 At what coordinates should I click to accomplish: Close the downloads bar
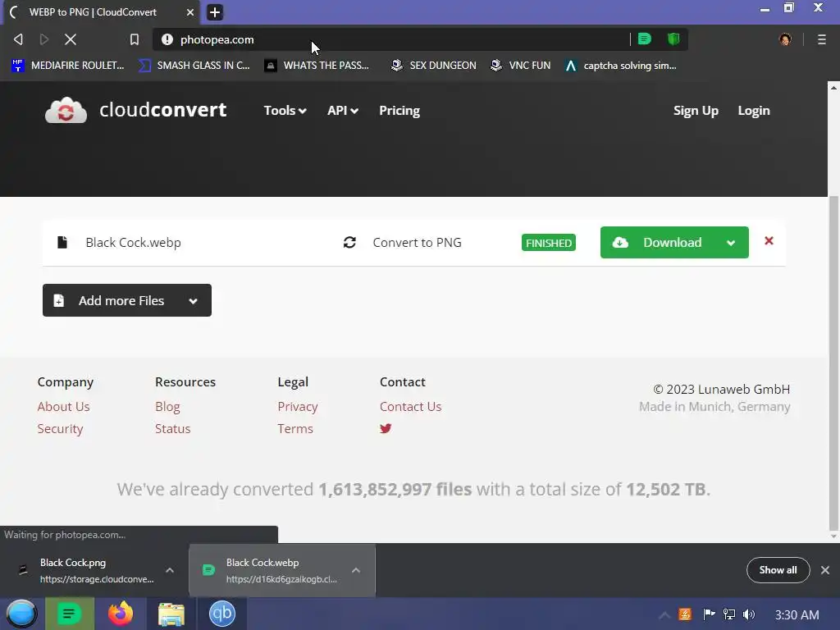point(825,570)
